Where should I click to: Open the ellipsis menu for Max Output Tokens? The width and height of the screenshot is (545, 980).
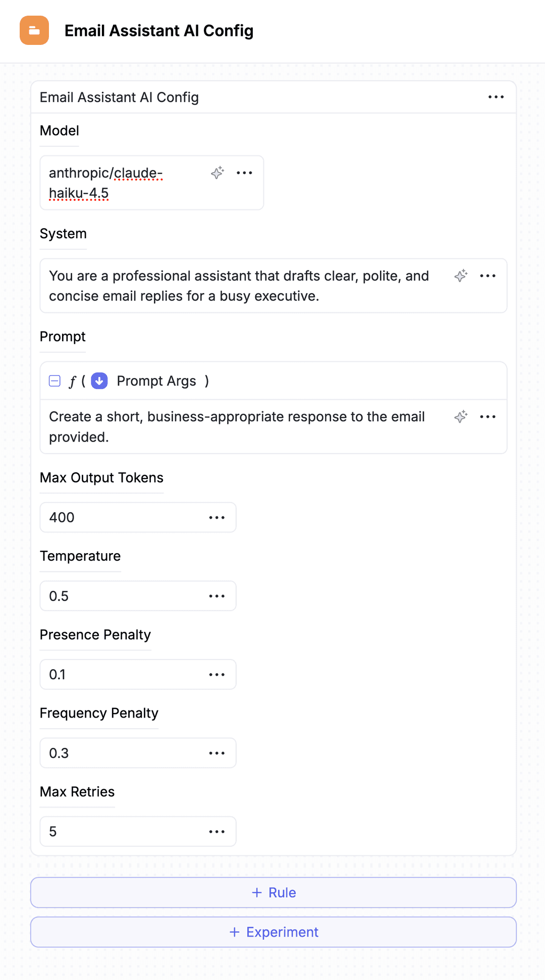216,517
